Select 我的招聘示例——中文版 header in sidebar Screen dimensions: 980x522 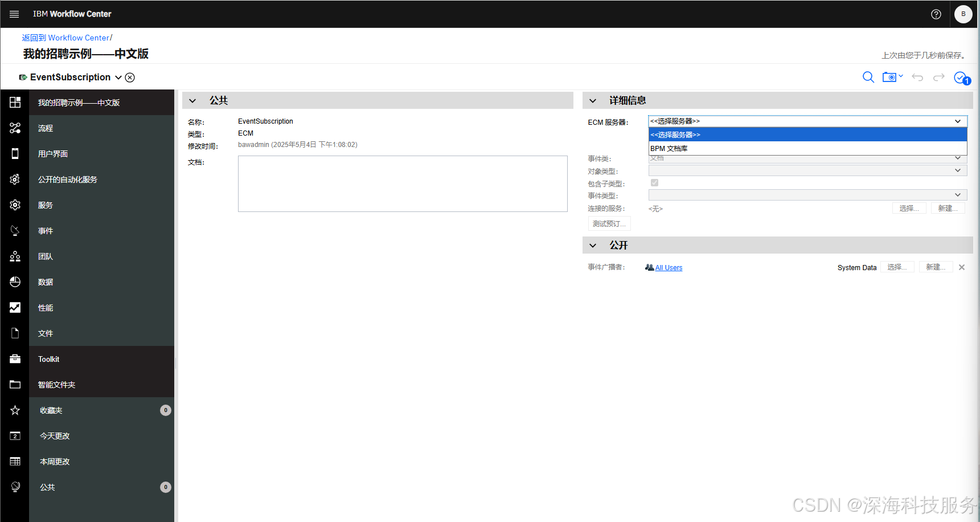(x=101, y=103)
